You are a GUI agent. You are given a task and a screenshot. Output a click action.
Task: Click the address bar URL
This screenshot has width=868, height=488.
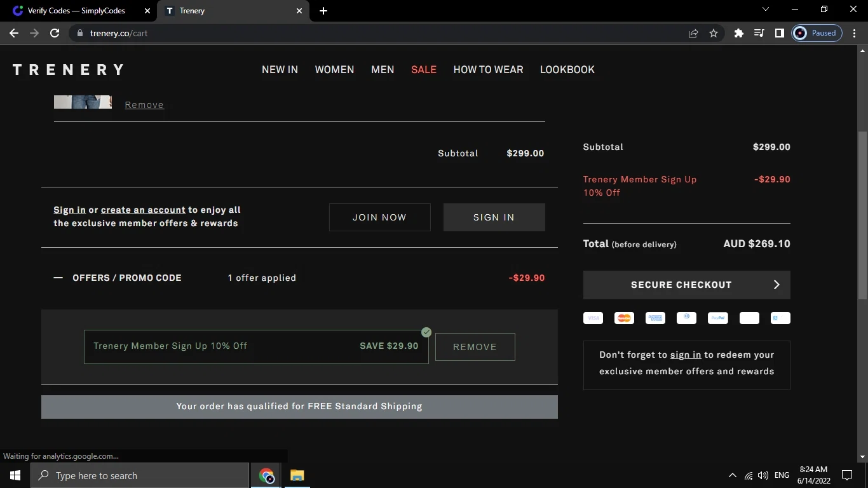tap(119, 33)
